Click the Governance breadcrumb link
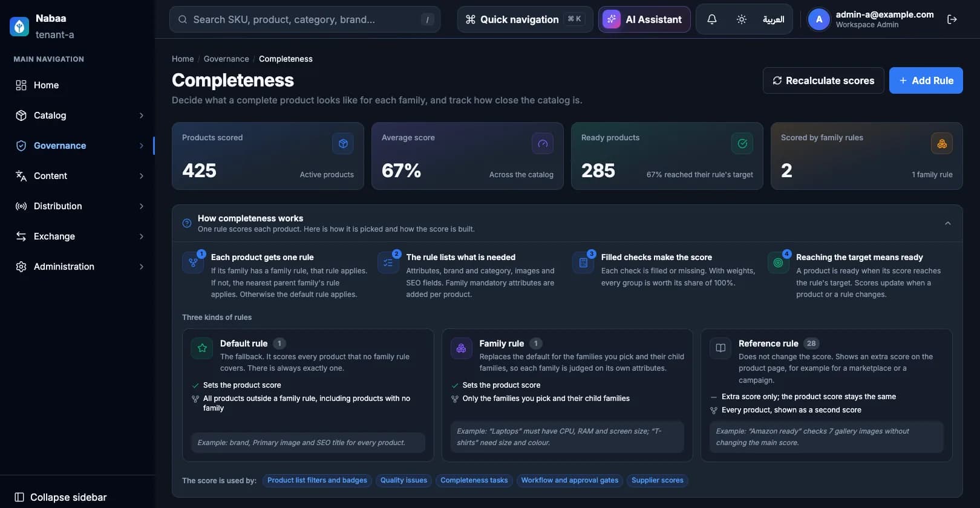The height and width of the screenshot is (508, 980). tap(226, 59)
